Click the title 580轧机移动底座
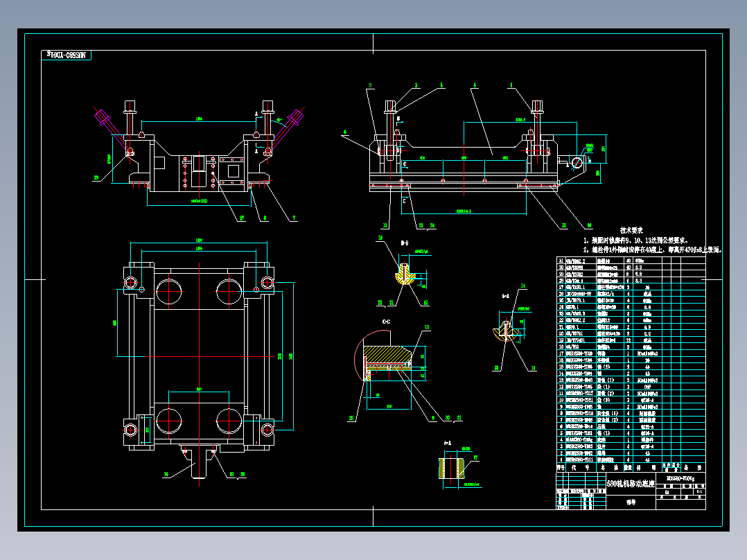The image size is (747, 560). (631, 484)
